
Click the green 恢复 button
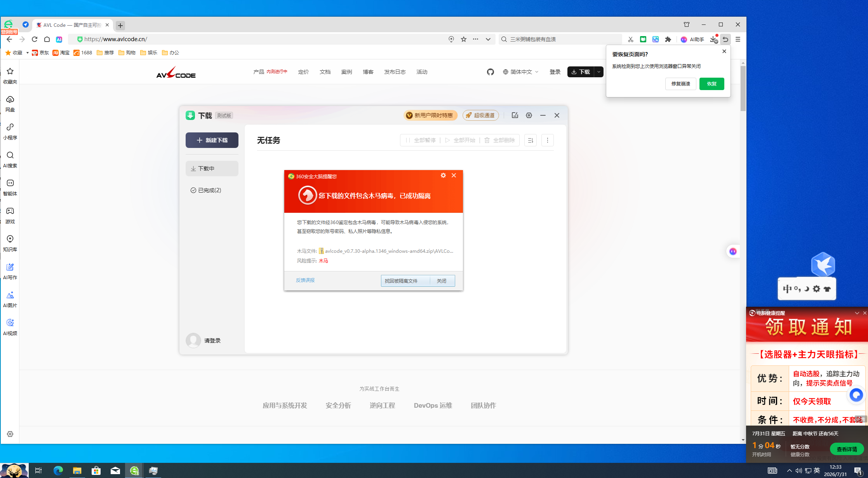click(x=711, y=84)
